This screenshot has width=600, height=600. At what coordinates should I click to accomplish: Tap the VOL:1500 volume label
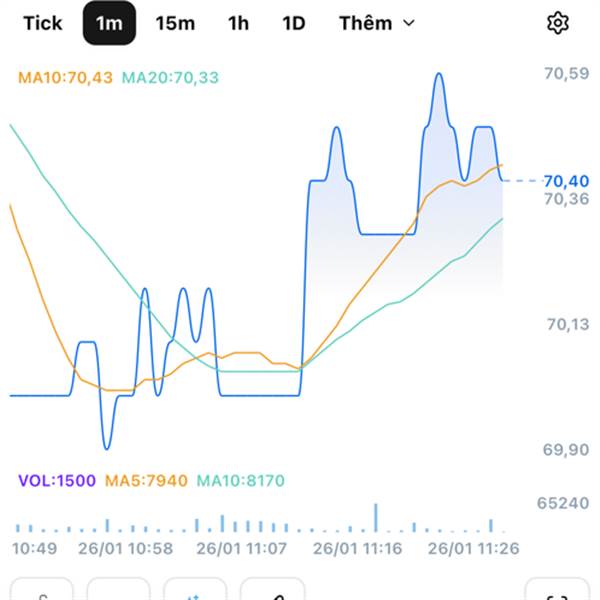tap(57, 480)
